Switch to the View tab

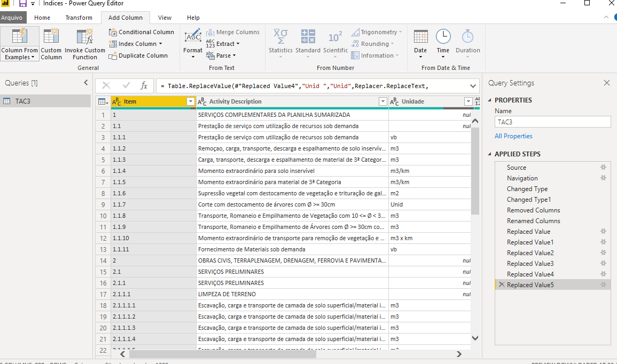(x=165, y=18)
